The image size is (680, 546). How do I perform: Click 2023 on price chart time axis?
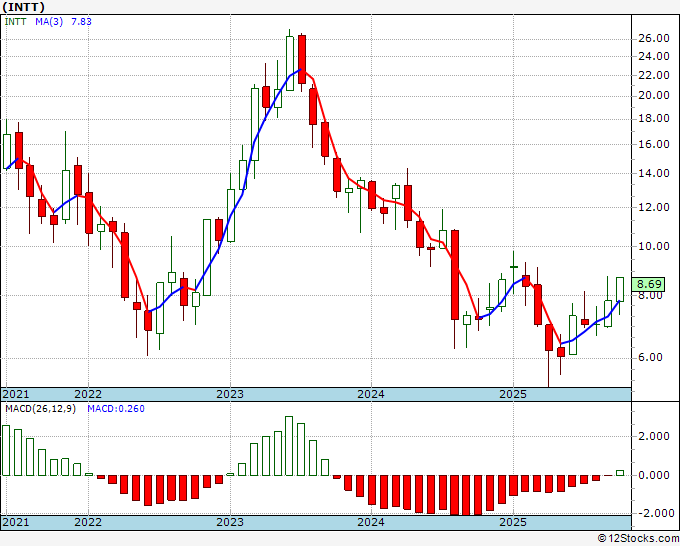tap(230, 394)
